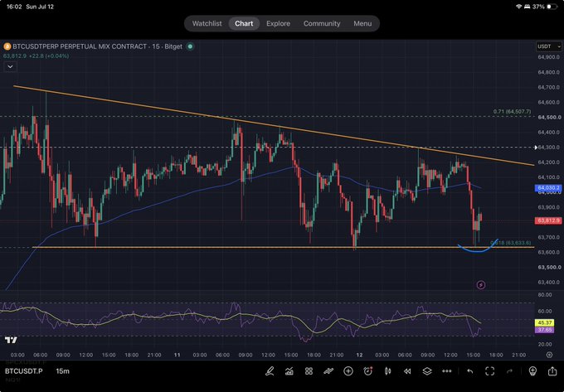Open the strategies icon right of the grid

click(328, 371)
